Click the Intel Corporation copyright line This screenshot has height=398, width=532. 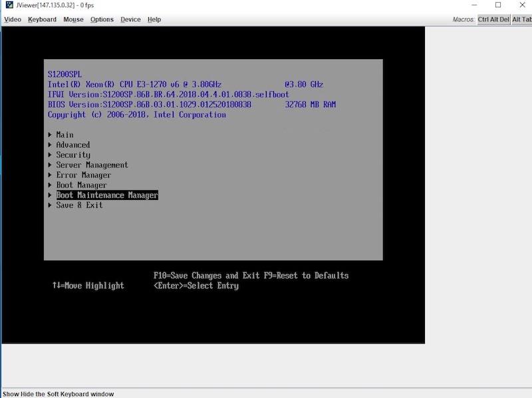click(x=137, y=114)
